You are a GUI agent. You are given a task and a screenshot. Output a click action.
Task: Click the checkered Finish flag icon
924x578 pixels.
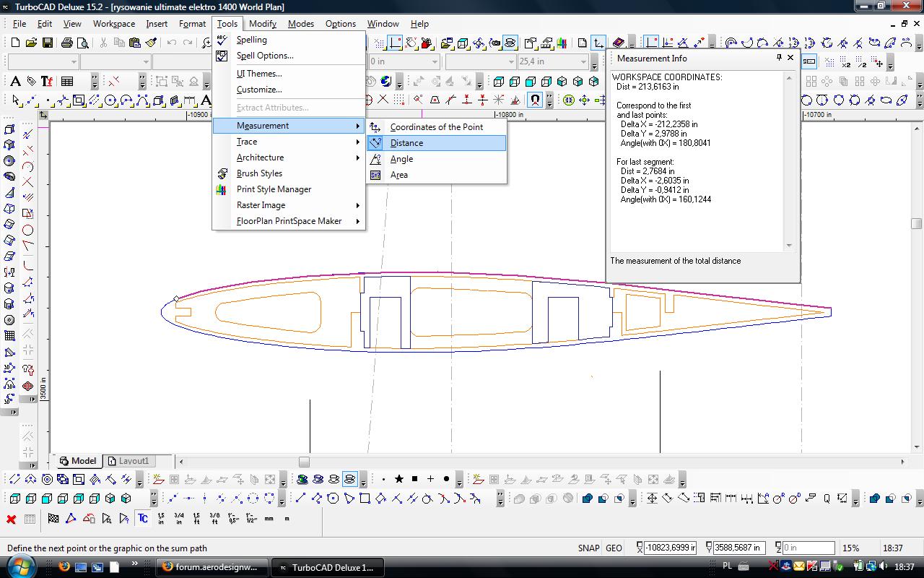(x=53, y=519)
